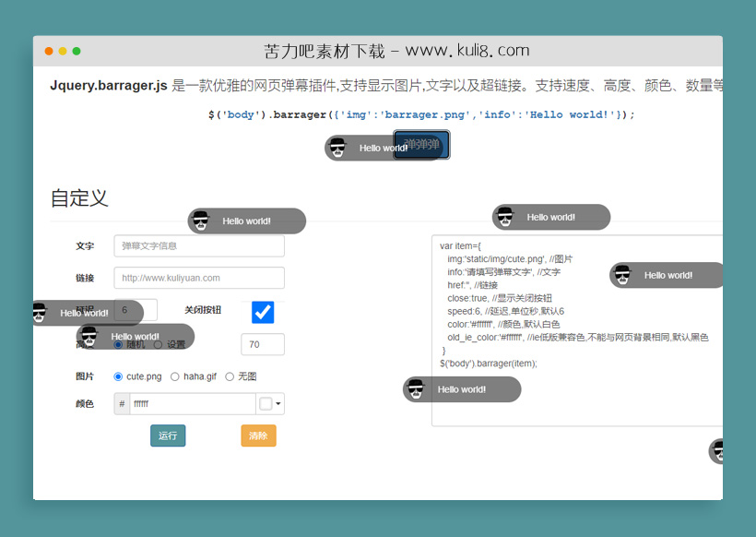Click the avatar icon on the bullet above the code panel
Image resolution: width=756 pixels, height=537 pixels.
tap(505, 217)
